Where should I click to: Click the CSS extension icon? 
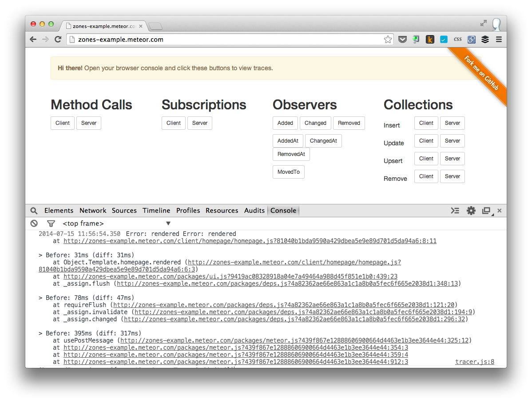[x=457, y=39]
